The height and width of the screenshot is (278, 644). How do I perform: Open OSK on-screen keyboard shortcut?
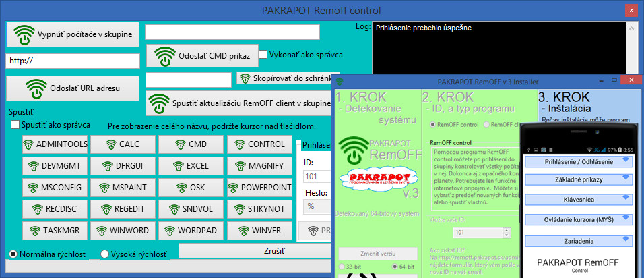click(191, 188)
